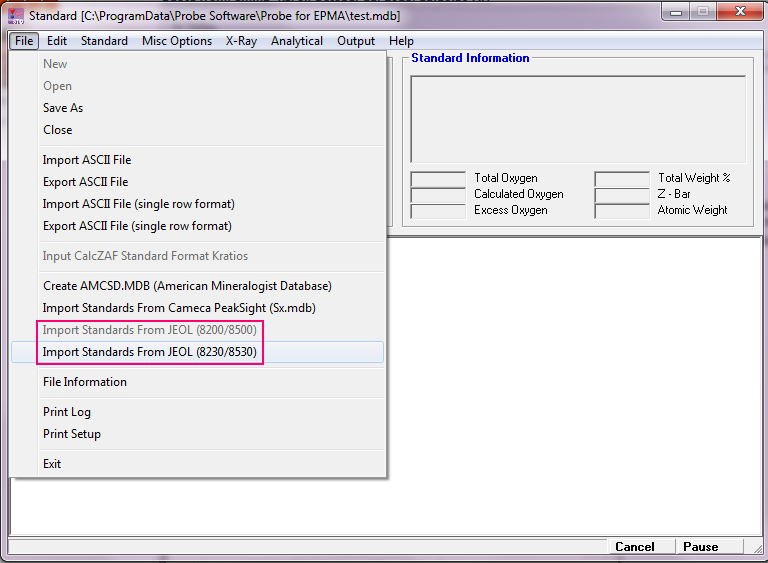Choose Import Standards From Cameca PeakSight
The height and width of the screenshot is (563, 768).
coord(179,308)
